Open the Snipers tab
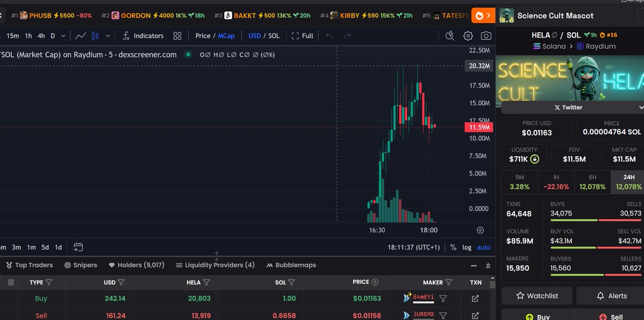644x320 pixels. click(x=80, y=265)
